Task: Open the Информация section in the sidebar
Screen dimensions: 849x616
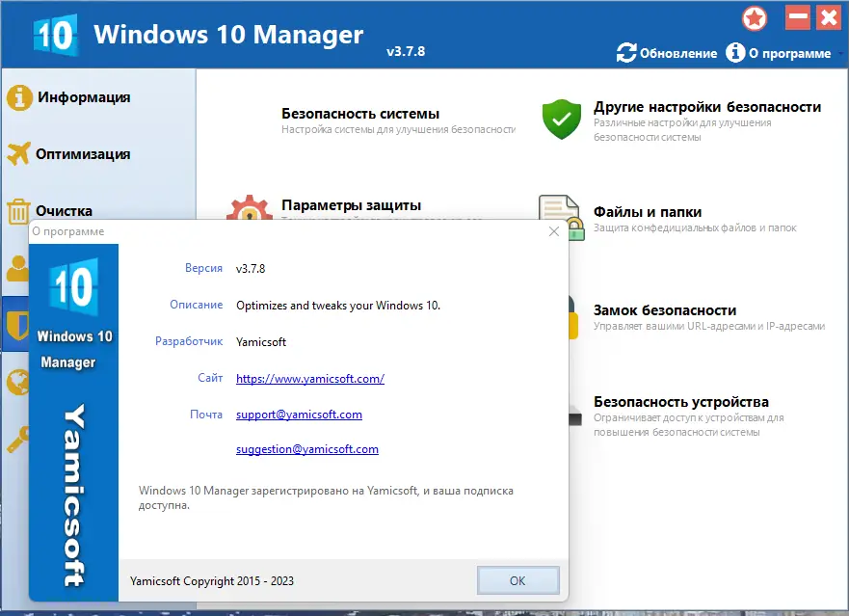Action: [84, 96]
